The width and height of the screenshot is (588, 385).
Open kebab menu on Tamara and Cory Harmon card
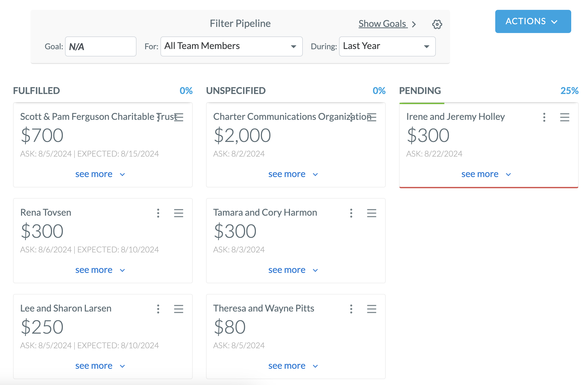pos(351,213)
